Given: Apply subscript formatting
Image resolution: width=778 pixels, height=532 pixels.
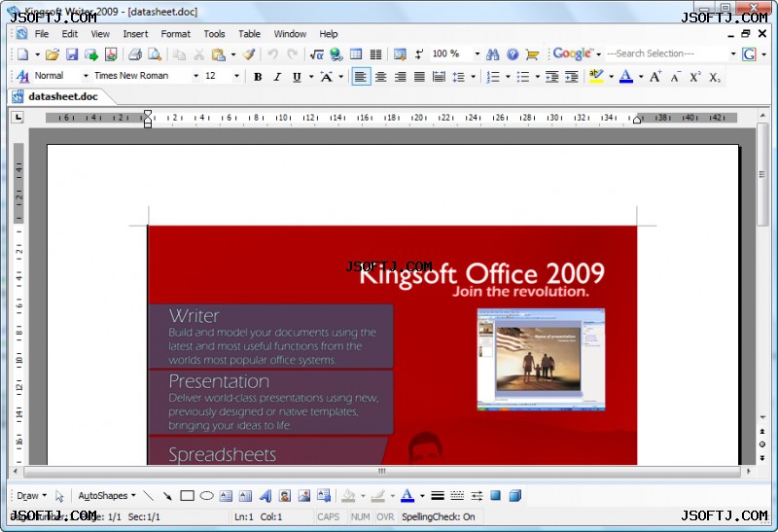Looking at the screenshot, I should (715, 77).
